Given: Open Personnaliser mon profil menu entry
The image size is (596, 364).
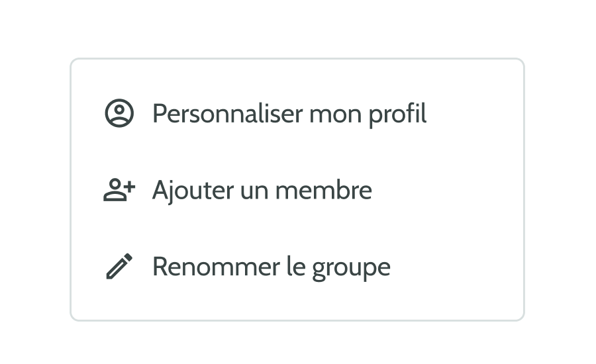Looking at the screenshot, I should (x=297, y=113).
